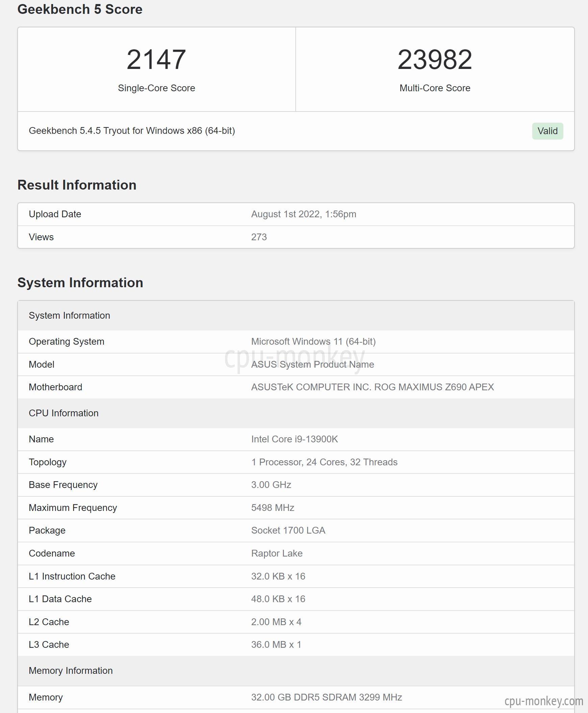This screenshot has height=713, width=588.
Task: Click the 2147 single-core score number
Action: 156,59
